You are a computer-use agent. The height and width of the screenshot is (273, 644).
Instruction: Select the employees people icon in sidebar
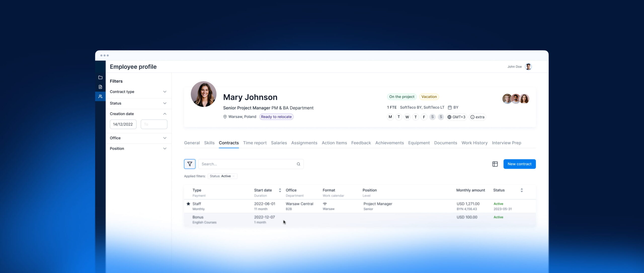coord(100,96)
